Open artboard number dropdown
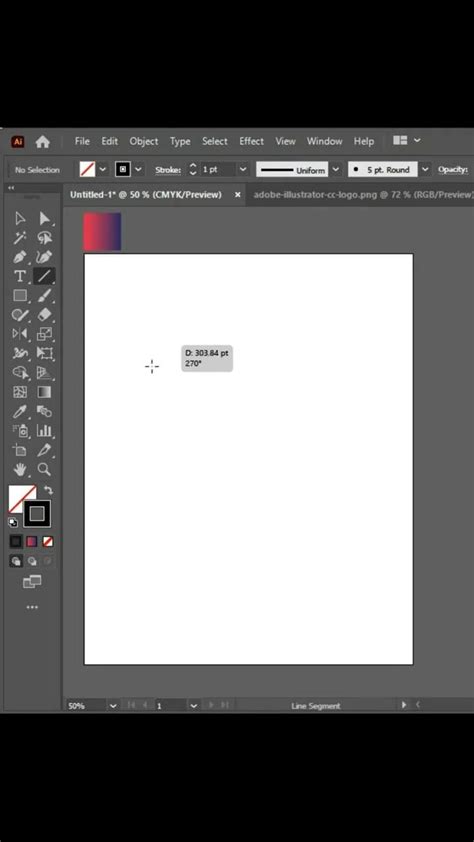Image resolution: width=474 pixels, height=842 pixels. click(x=194, y=706)
